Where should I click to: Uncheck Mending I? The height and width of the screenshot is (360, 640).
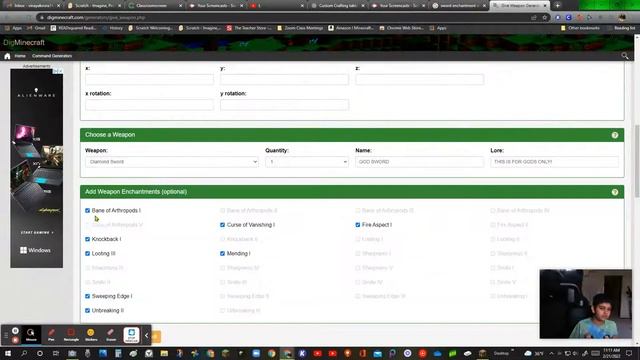click(x=222, y=253)
